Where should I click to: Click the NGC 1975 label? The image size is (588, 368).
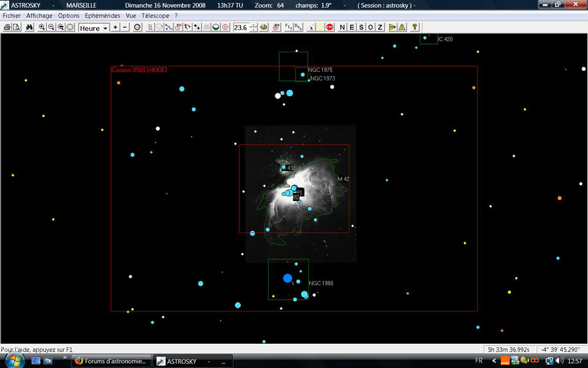click(x=320, y=70)
